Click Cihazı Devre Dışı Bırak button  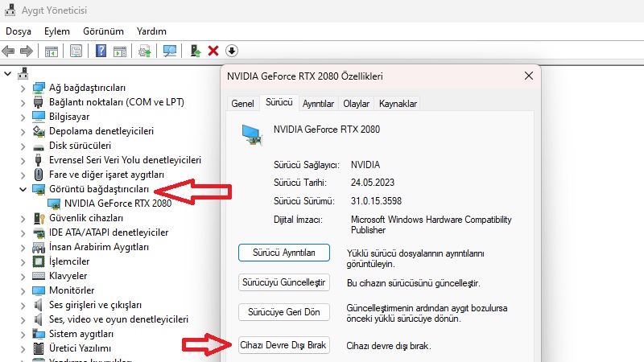click(x=284, y=345)
